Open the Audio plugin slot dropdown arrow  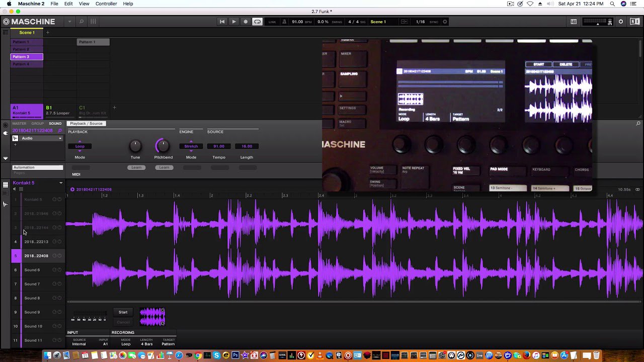[60, 138]
